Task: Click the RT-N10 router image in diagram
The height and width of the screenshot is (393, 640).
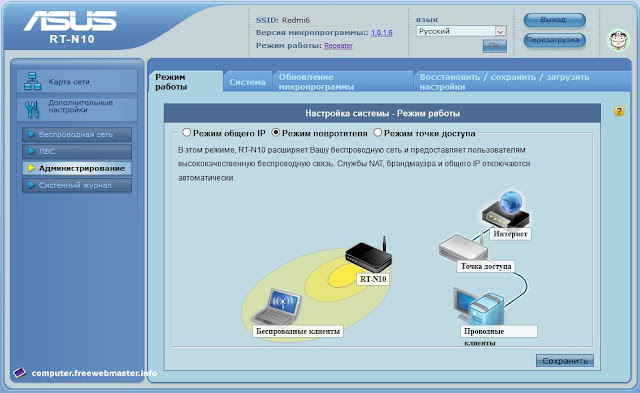Action: click(369, 255)
